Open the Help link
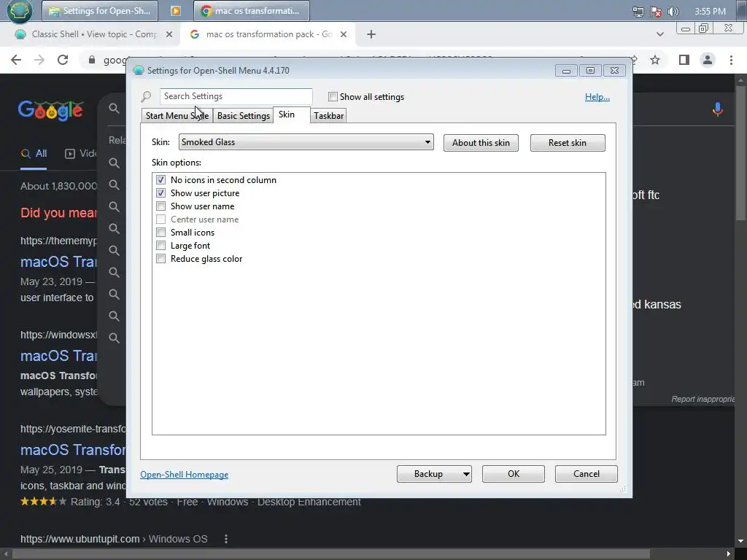 597,97
